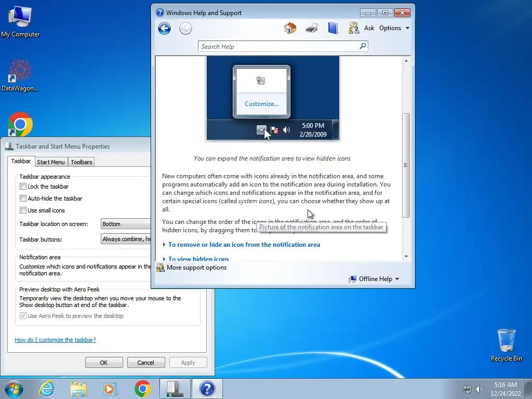Open How do I customize the taskbar link
Screen dimensions: 532x399
[x=55, y=340]
